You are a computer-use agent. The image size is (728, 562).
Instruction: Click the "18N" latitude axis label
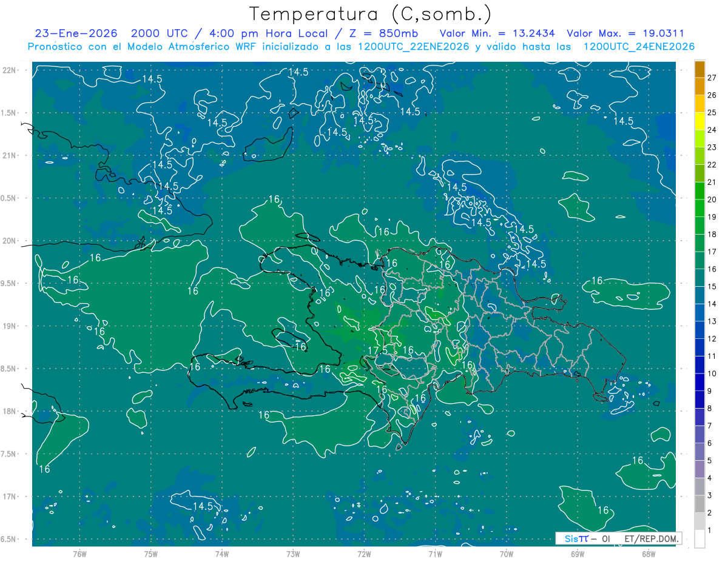click(10, 411)
